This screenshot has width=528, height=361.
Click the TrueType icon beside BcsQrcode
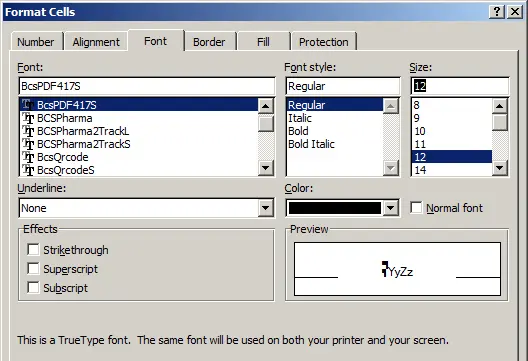pos(28,157)
